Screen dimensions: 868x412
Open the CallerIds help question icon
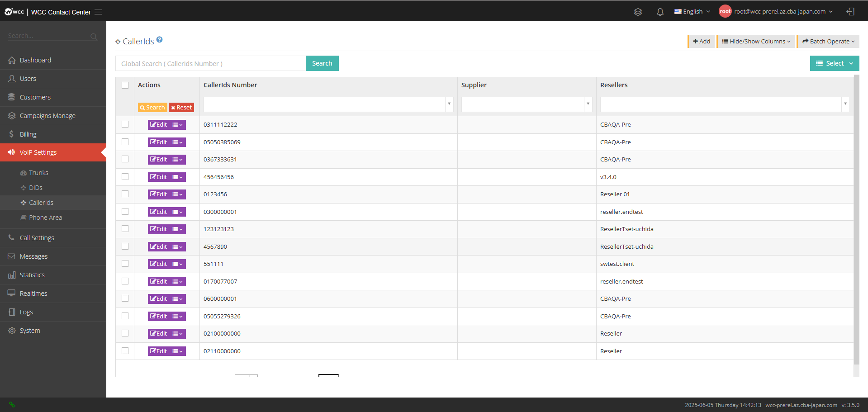coord(160,40)
